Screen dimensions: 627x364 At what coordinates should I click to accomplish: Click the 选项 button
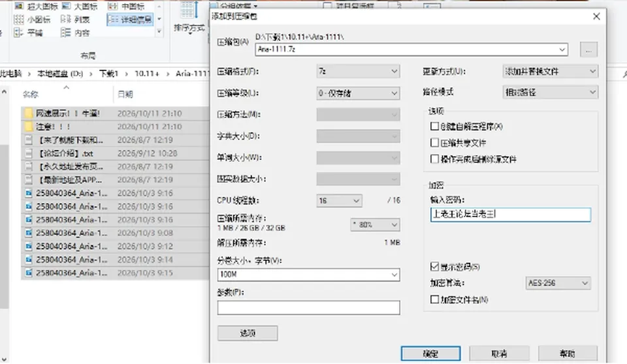tap(248, 333)
